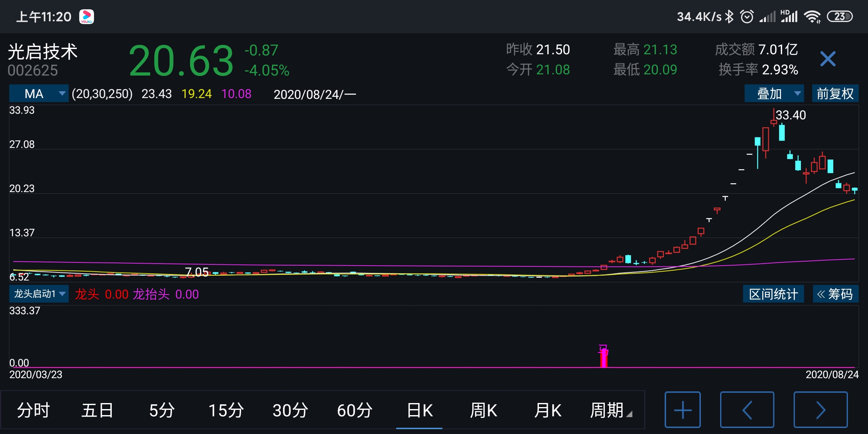
Task: Switch to the 分时 intraday tab
Action: 33,410
